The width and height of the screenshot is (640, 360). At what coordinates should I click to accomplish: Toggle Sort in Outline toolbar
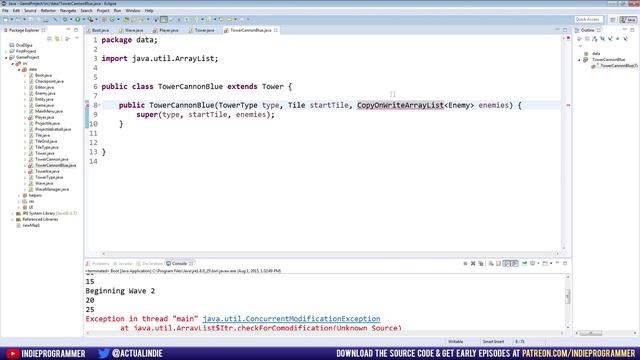[595, 39]
